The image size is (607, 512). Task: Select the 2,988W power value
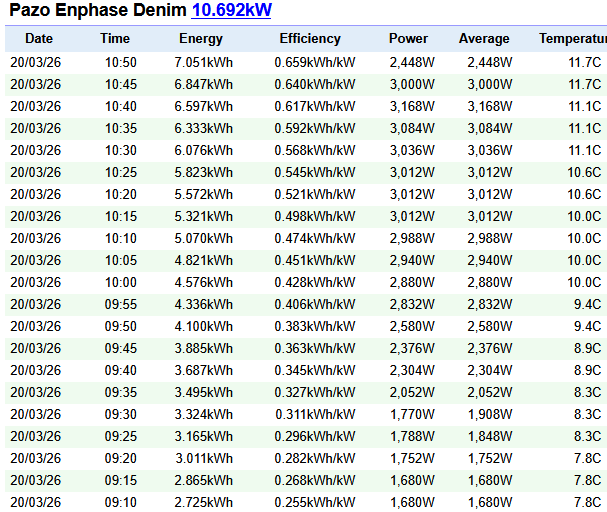pos(412,238)
